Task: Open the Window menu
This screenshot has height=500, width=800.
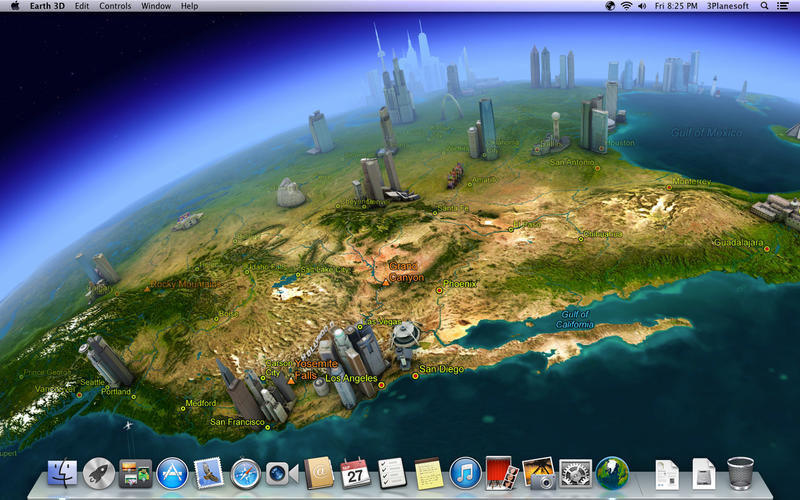Action: pos(155,6)
